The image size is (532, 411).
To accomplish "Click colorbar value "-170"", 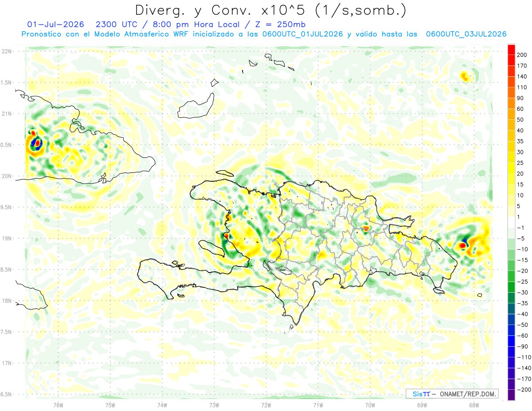I will click(523, 379).
